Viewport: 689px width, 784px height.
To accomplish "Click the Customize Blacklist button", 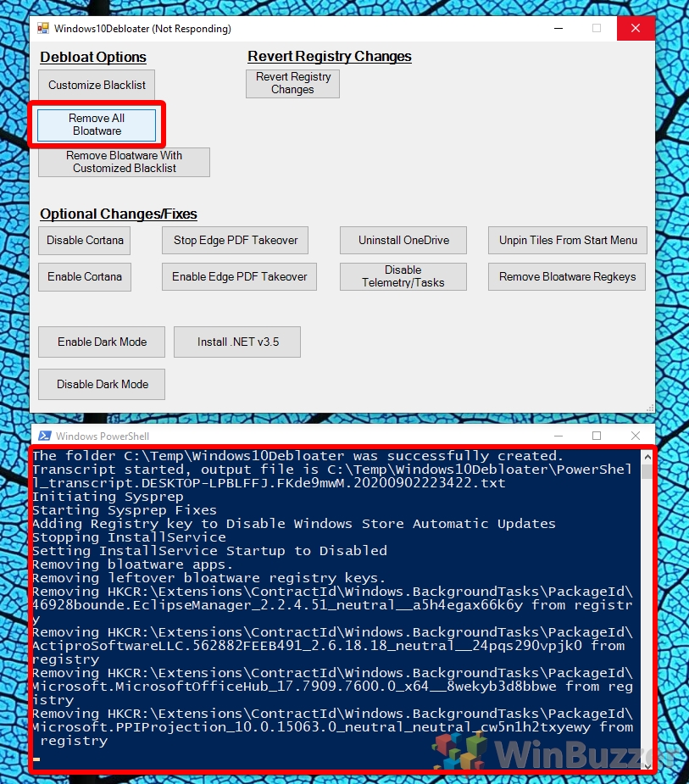I will tap(97, 85).
